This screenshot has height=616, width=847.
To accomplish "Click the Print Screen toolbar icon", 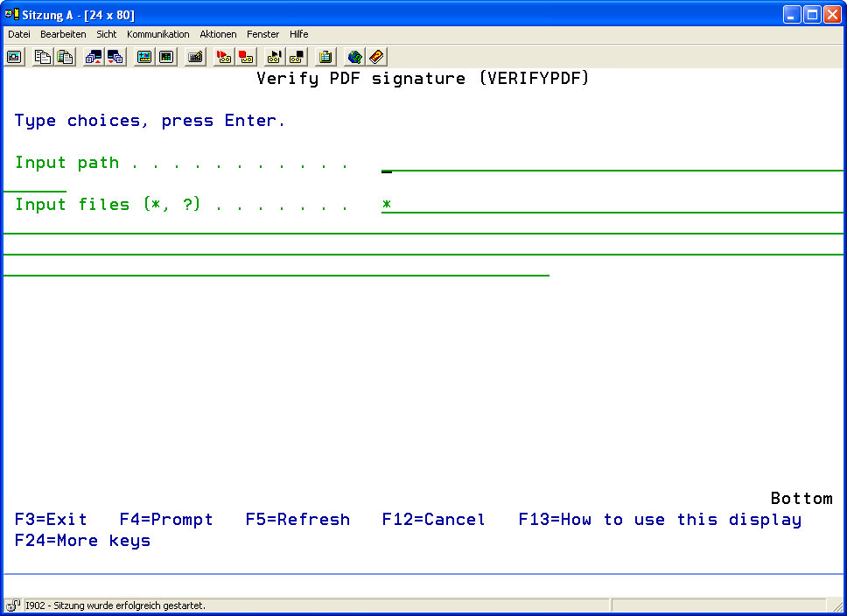I will [x=15, y=57].
